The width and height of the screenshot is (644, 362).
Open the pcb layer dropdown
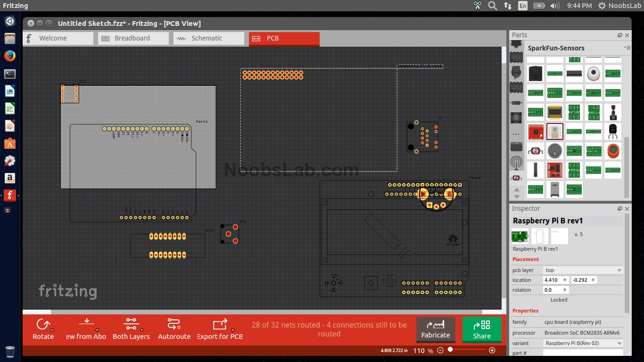pos(583,270)
